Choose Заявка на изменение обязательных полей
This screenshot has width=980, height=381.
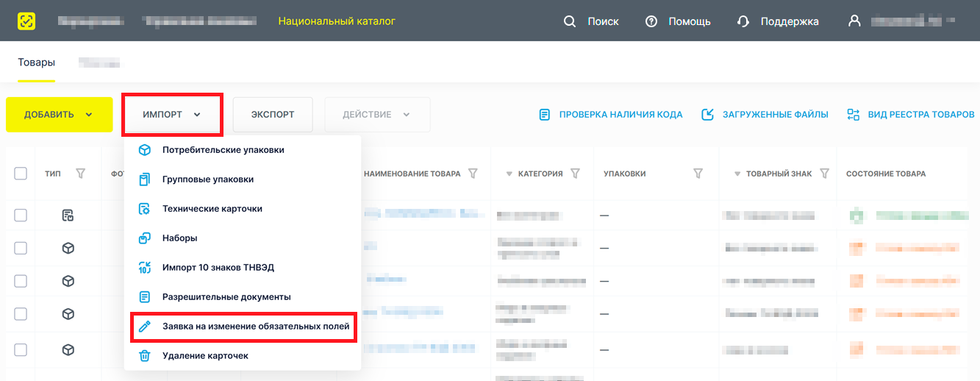244,326
